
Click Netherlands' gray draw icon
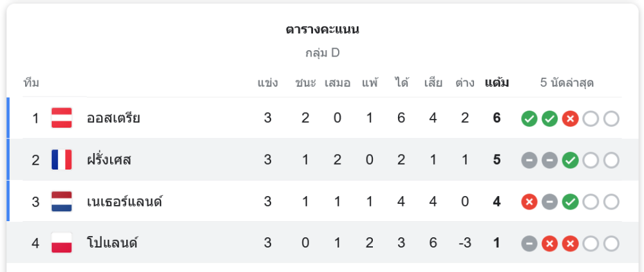point(549,202)
